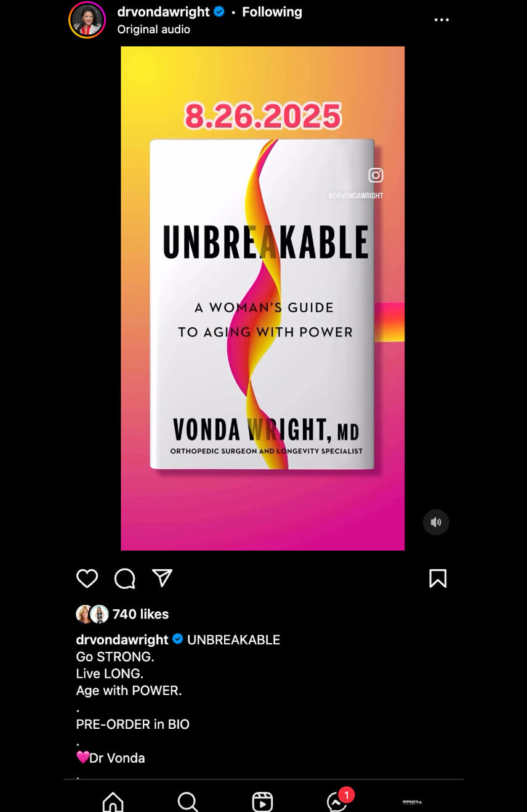
Task: Open the drvondawright username in post header
Action: coord(164,12)
